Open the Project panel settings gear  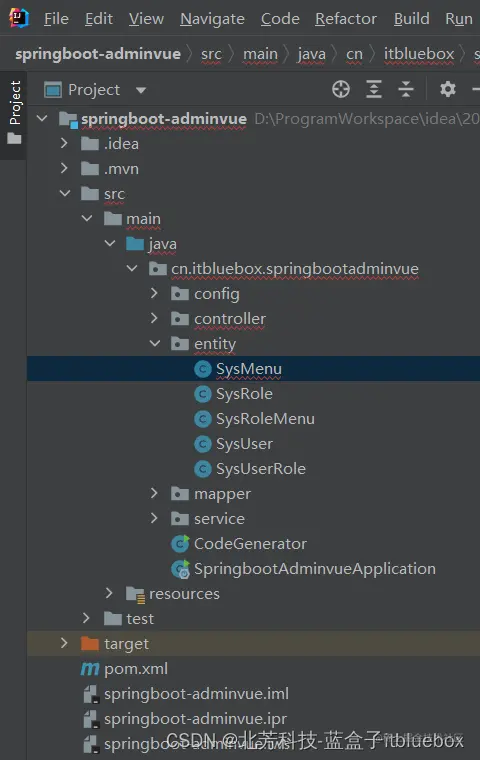pyautogui.click(x=448, y=89)
